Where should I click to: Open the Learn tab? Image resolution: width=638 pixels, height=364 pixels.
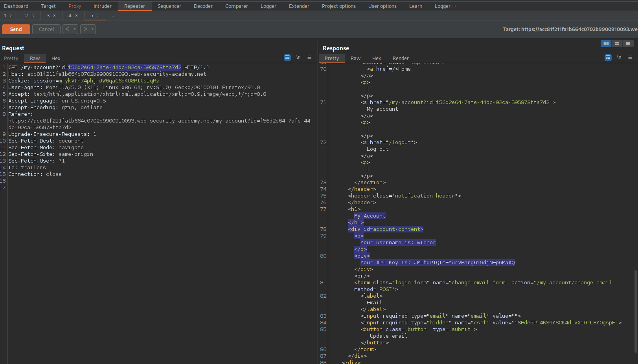[416, 6]
